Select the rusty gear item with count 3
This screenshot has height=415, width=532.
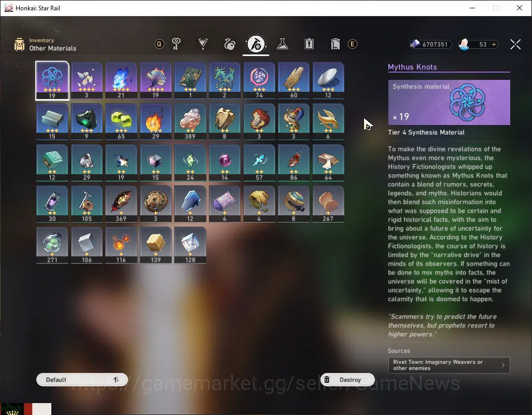click(x=156, y=204)
